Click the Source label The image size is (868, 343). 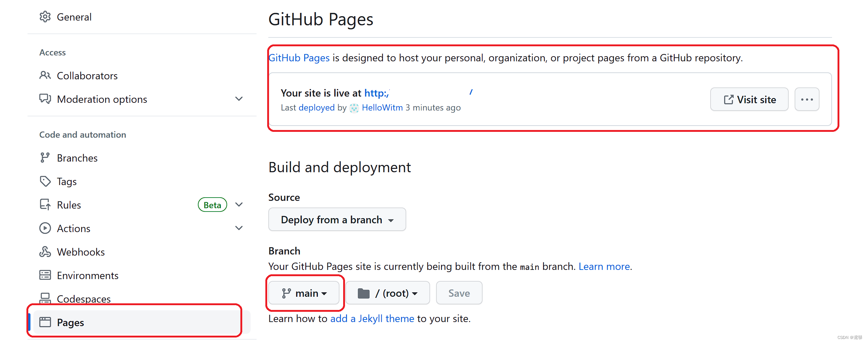point(284,197)
